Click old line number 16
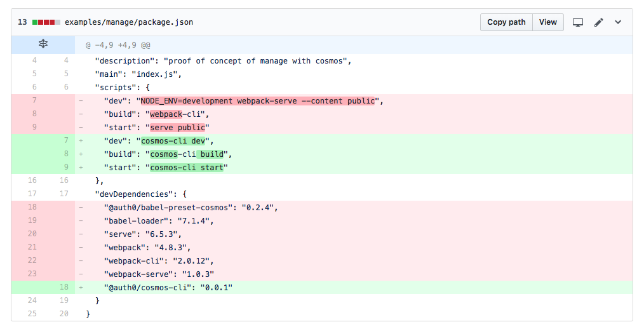Screen dimensions: 644x329 coord(32,180)
